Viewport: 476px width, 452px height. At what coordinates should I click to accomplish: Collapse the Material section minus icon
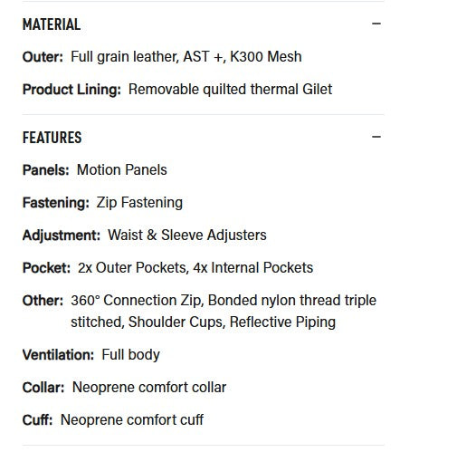(x=376, y=24)
